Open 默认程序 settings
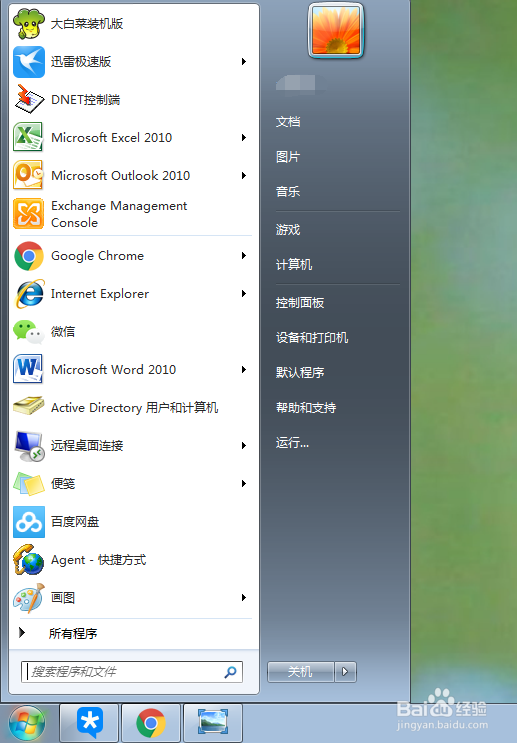517x743 pixels. tap(300, 373)
